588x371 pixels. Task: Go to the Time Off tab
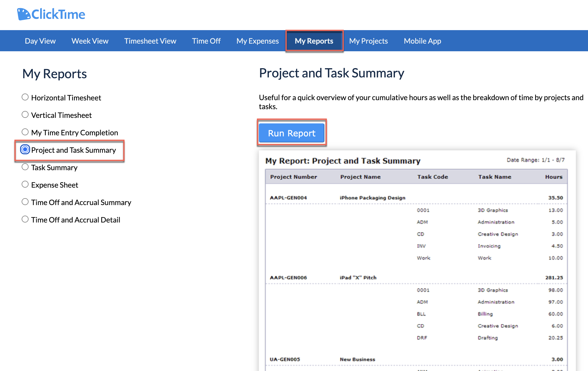coord(206,41)
